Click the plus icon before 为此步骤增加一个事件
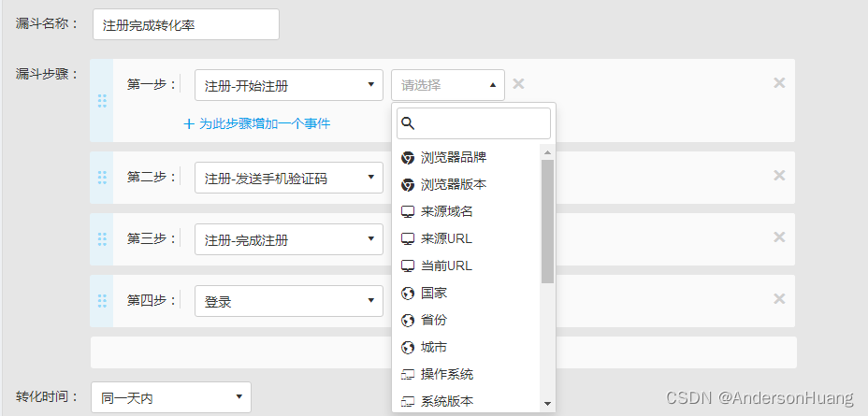 pyautogui.click(x=189, y=124)
